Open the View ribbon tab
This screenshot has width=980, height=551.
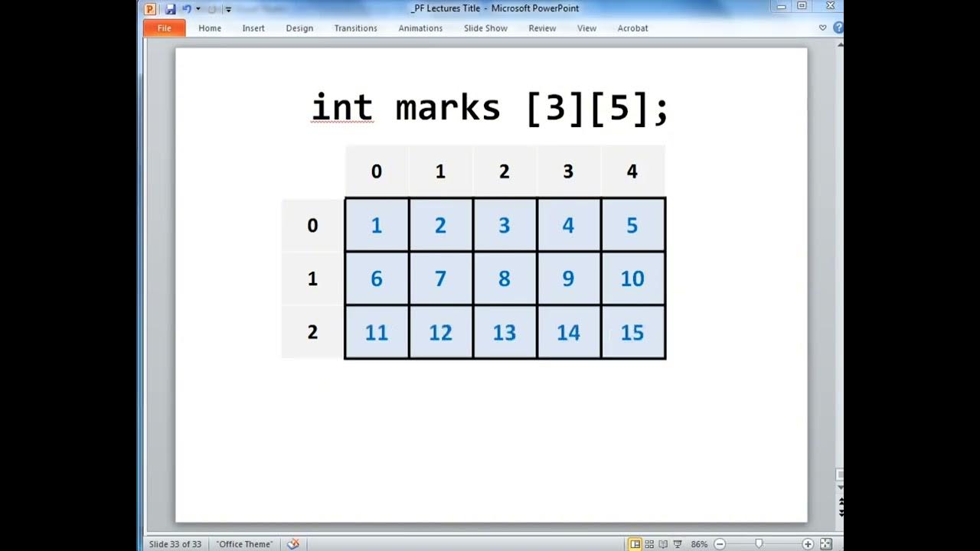click(586, 28)
